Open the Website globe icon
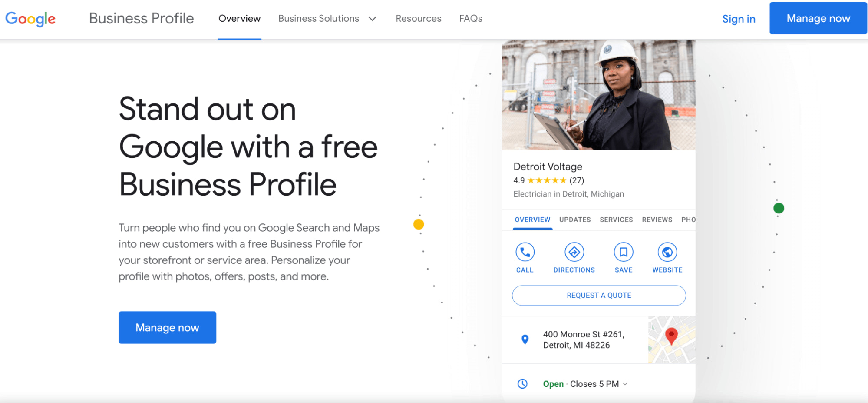 (667, 252)
